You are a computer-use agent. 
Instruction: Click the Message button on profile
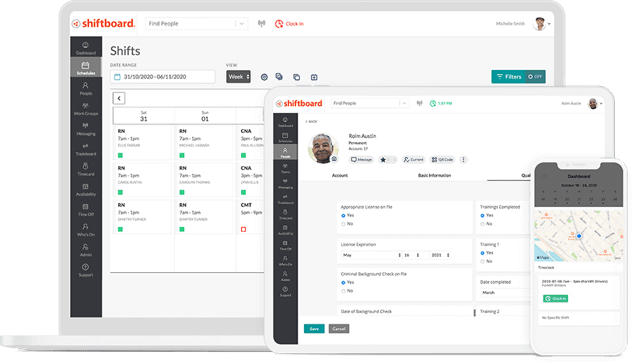click(361, 160)
